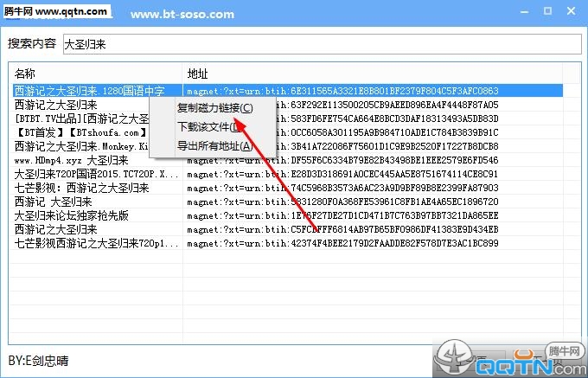Click magnet address ending F87A05

(x=387, y=105)
